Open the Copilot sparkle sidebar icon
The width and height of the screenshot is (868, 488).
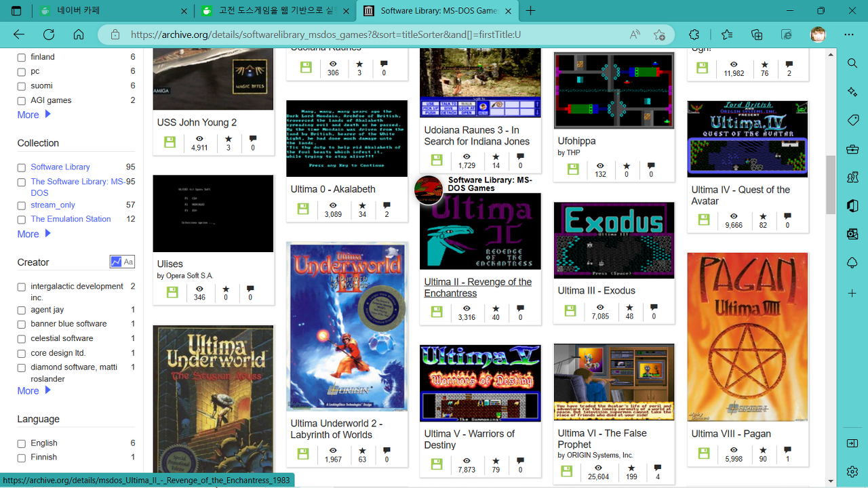[852, 91]
